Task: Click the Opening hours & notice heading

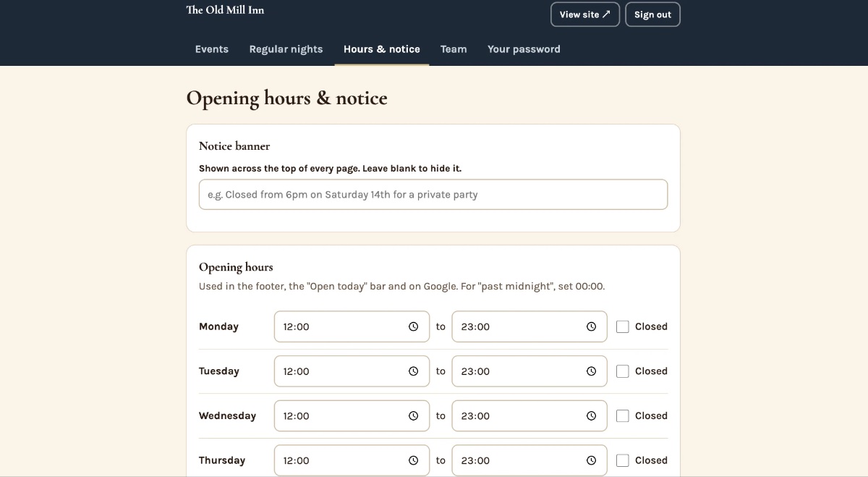Action: [287, 98]
